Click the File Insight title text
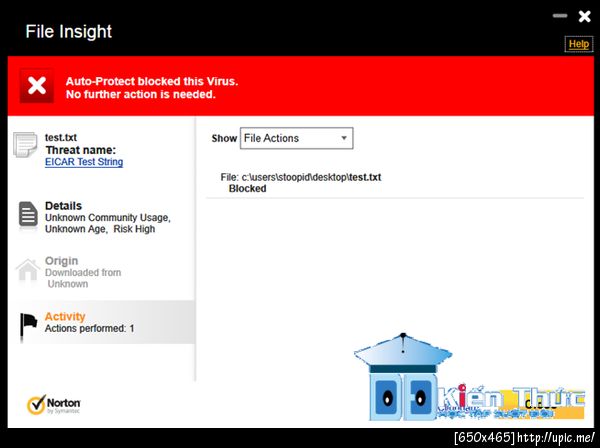This screenshot has height=448, width=600. click(68, 31)
